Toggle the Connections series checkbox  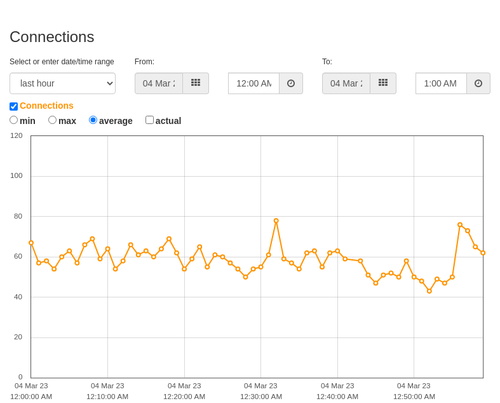14,106
